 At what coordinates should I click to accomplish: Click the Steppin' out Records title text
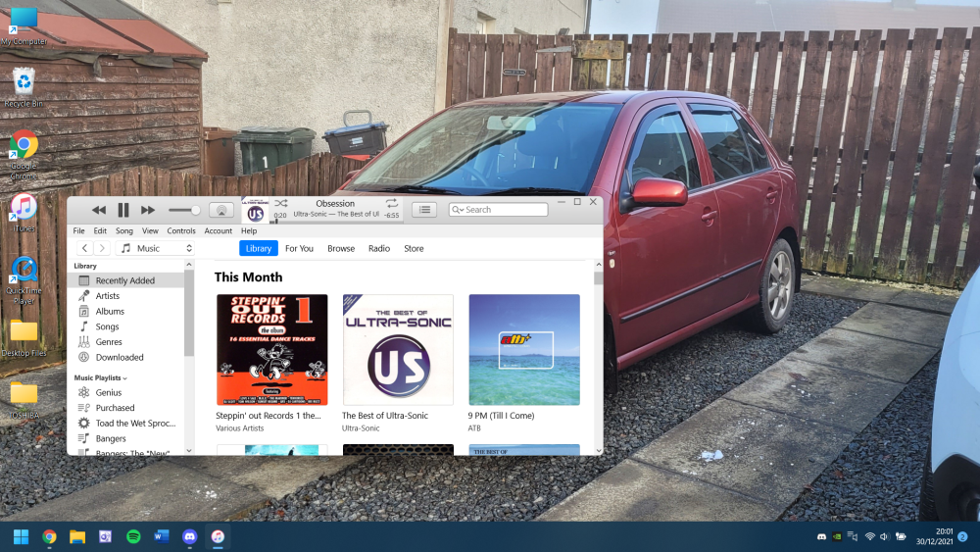click(269, 415)
